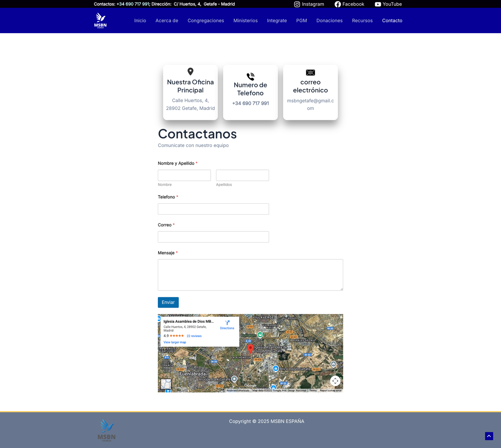Click the Facebook icon in top bar
This screenshot has width=501, height=448.
(x=338, y=4)
